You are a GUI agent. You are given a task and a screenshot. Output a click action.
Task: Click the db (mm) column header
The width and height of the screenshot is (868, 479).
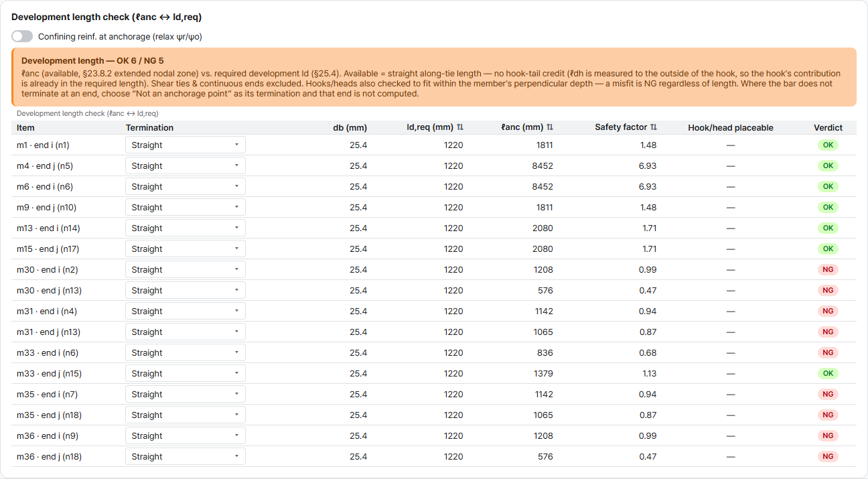[x=350, y=127]
